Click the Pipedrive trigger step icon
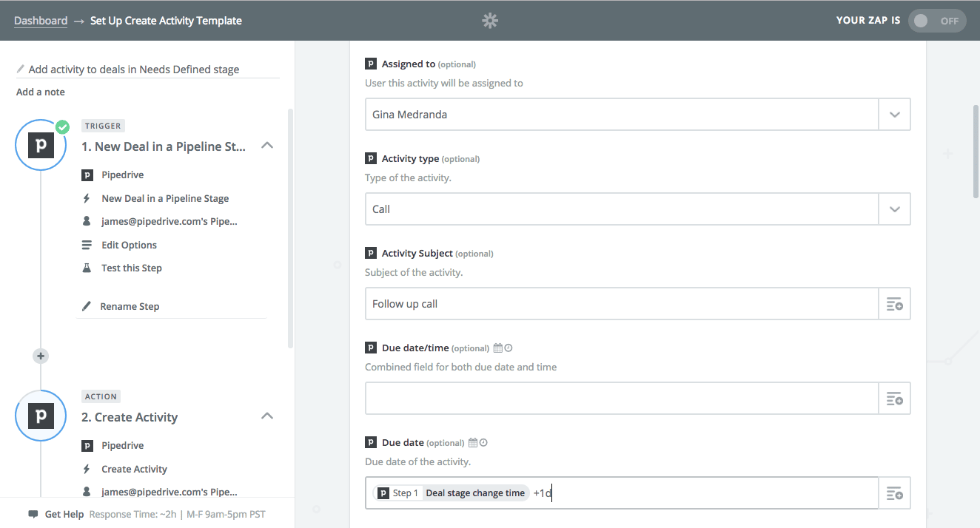Screen dimensions: 980x528 pos(41,145)
